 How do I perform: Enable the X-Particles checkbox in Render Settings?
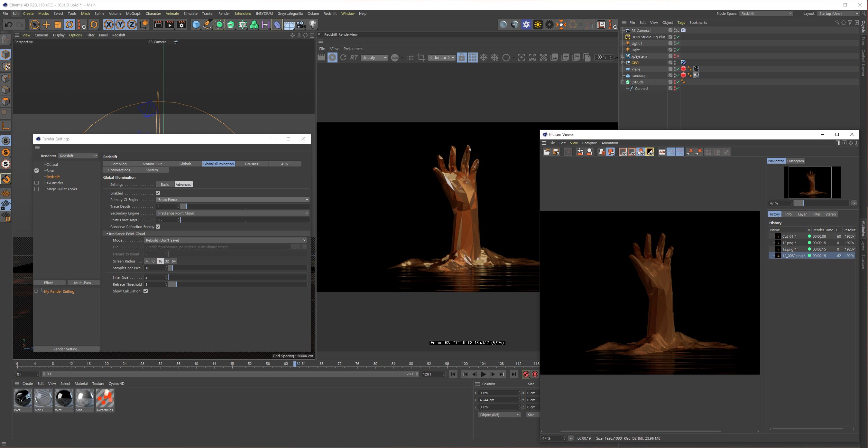pos(36,183)
